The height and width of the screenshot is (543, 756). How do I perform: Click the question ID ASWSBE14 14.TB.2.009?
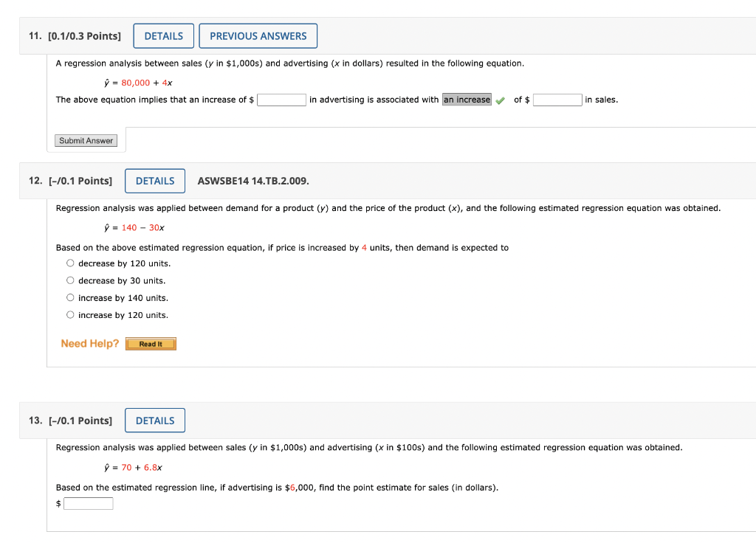(252, 180)
